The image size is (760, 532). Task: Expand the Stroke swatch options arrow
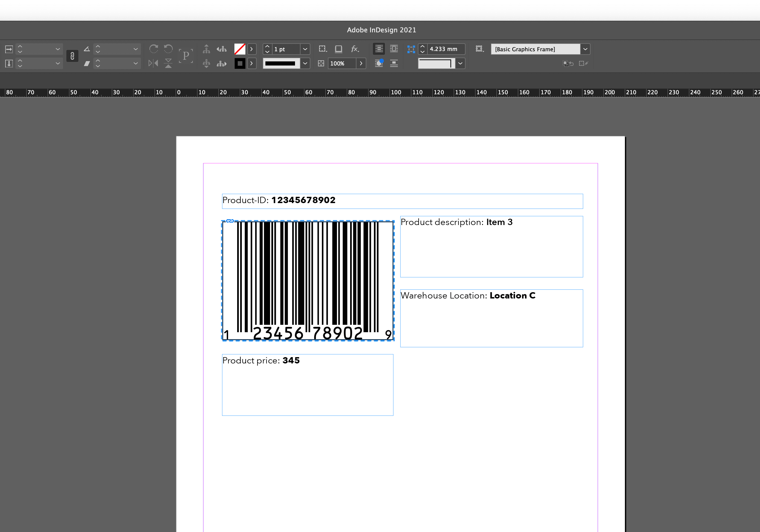pyautogui.click(x=252, y=64)
